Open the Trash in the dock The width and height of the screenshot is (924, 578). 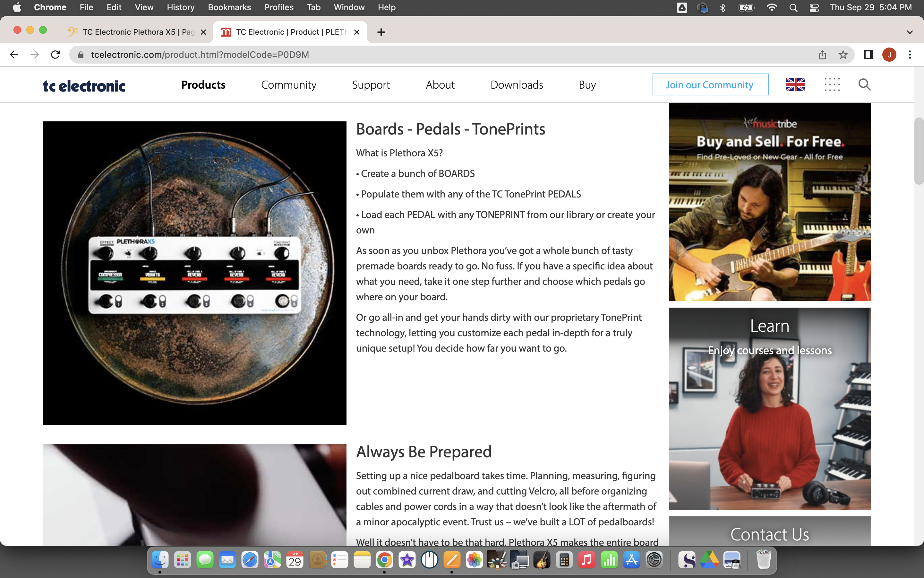click(764, 560)
